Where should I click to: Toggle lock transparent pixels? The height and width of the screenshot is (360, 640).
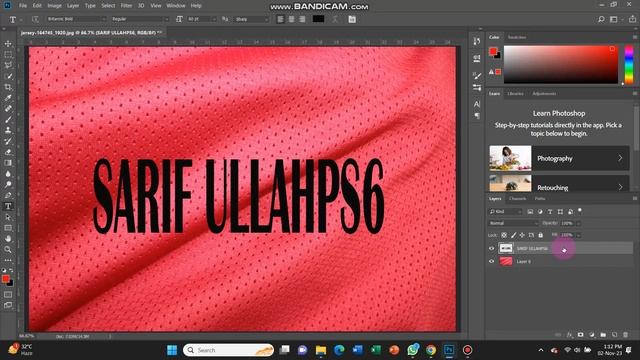504,235
